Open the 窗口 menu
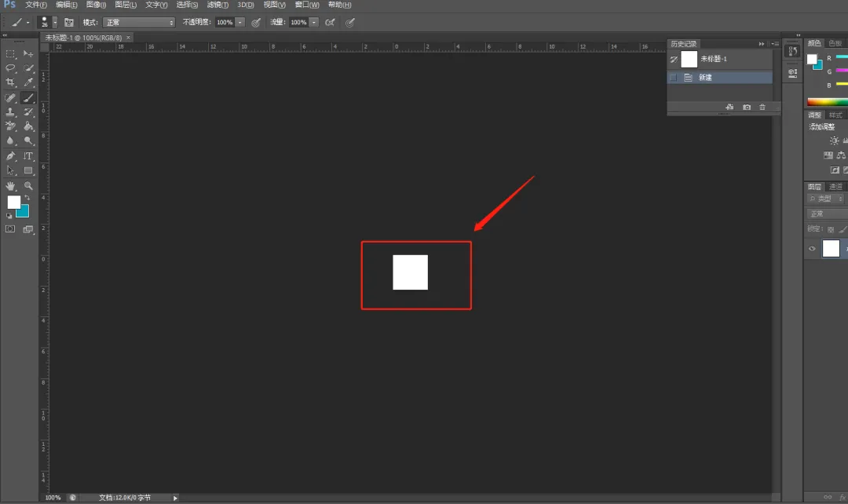 [307, 5]
